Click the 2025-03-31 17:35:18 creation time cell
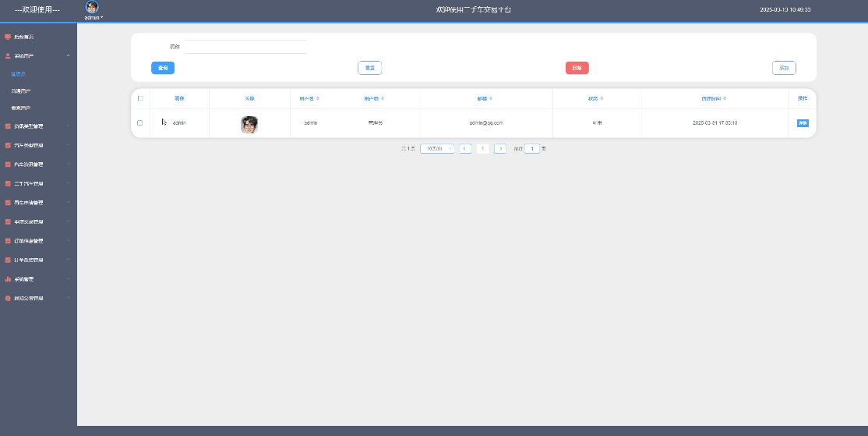Screen dimensions: 868x436 pyautogui.click(x=715, y=123)
